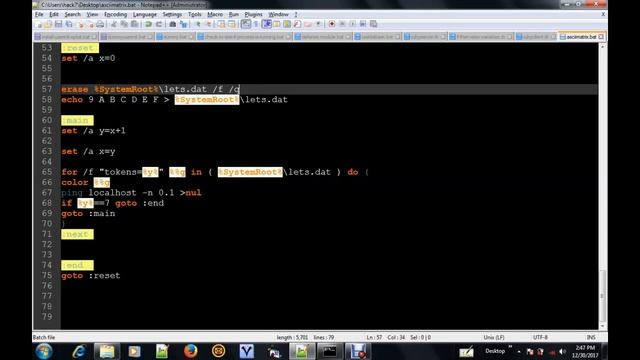Screen dimensions: 640x360
Task: Click line number 65 in the margin
Action: pyautogui.click(x=47, y=172)
